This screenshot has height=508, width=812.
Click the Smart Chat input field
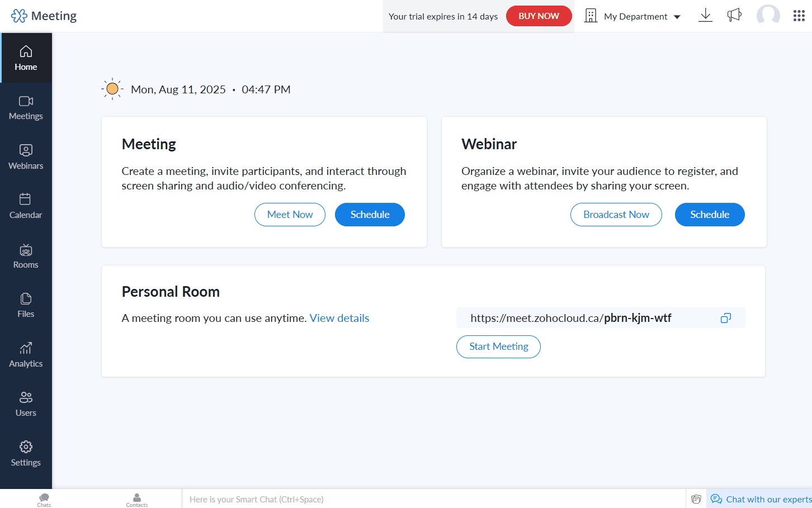[433, 499]
